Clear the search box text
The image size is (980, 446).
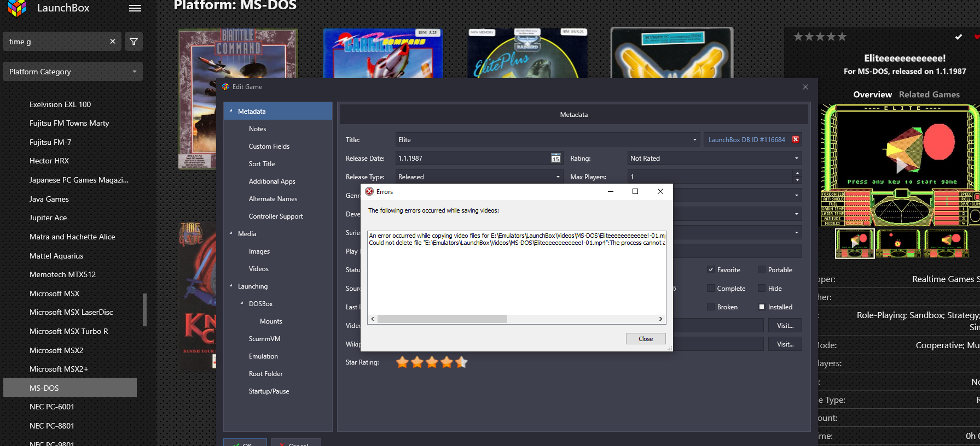(x=113, y=42)
